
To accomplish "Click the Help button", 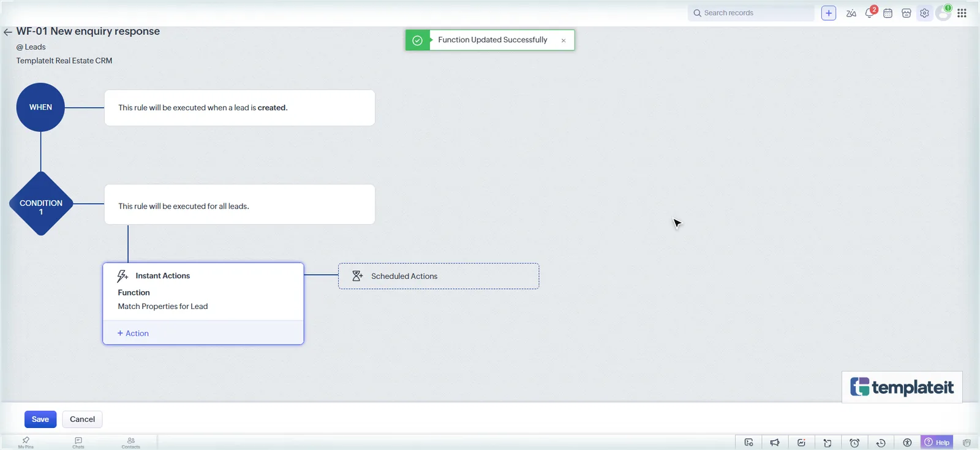I will (x=937, y=443).
